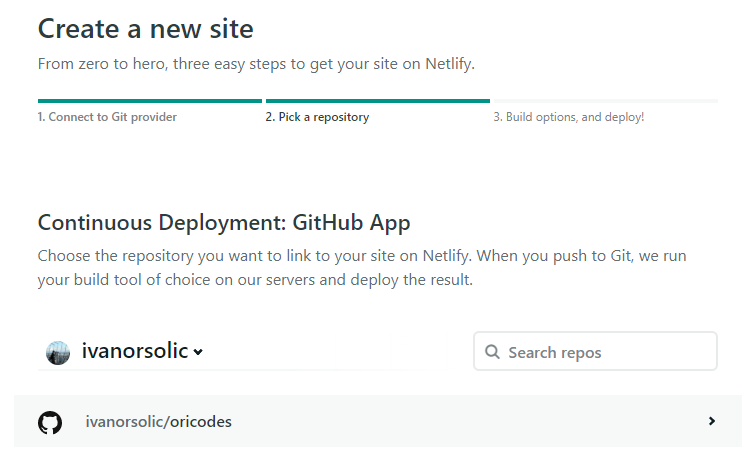
Task: Click the Choose the repository description text
Action: tap(361, 268)
